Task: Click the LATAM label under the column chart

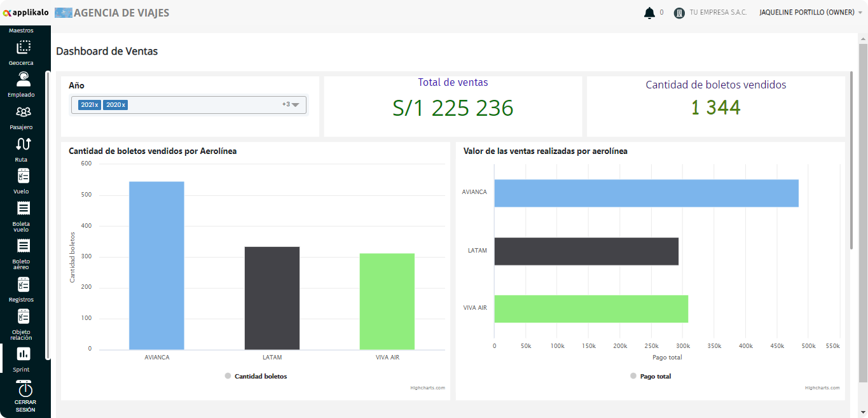Action: [272, 358]
